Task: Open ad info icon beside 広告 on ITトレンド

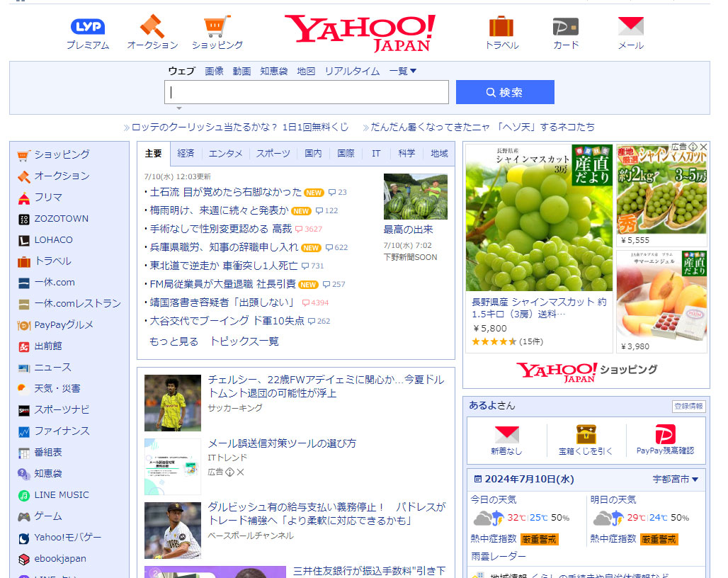Action: (x=230, y=472)
